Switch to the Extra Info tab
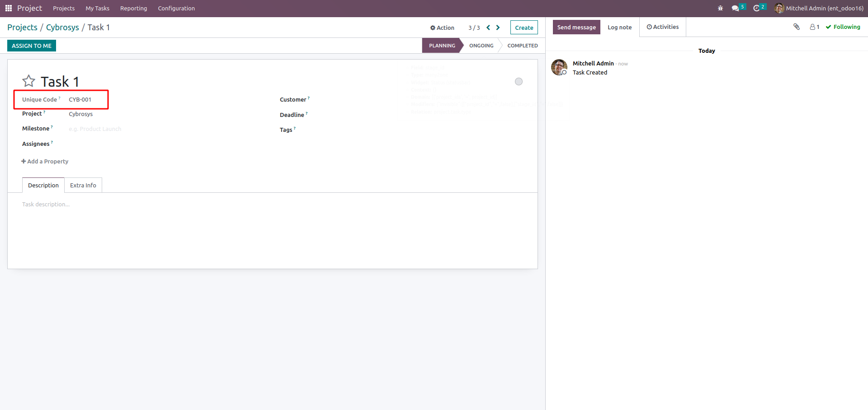Screen dimensions: 868x410 (x=83, y=185)
